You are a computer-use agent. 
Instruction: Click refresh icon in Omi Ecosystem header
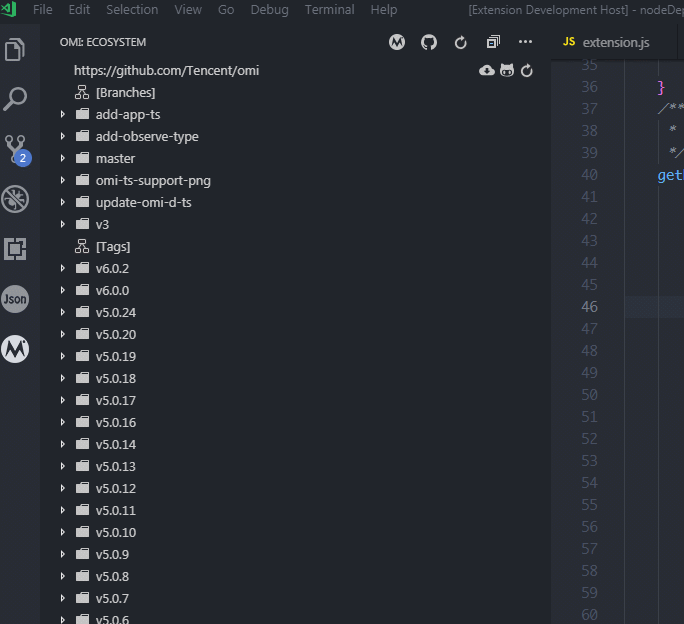(461, 43)
